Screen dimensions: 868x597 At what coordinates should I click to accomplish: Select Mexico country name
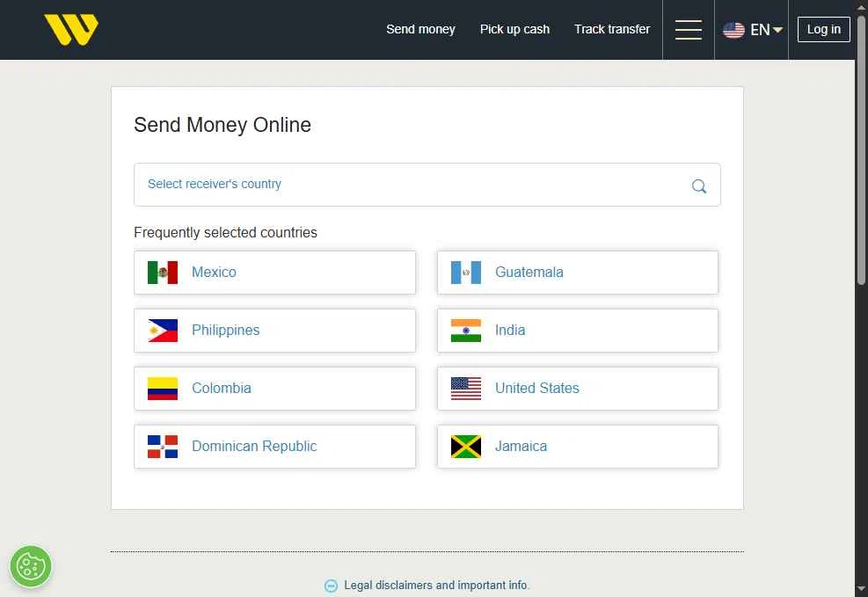coord(214,273)
